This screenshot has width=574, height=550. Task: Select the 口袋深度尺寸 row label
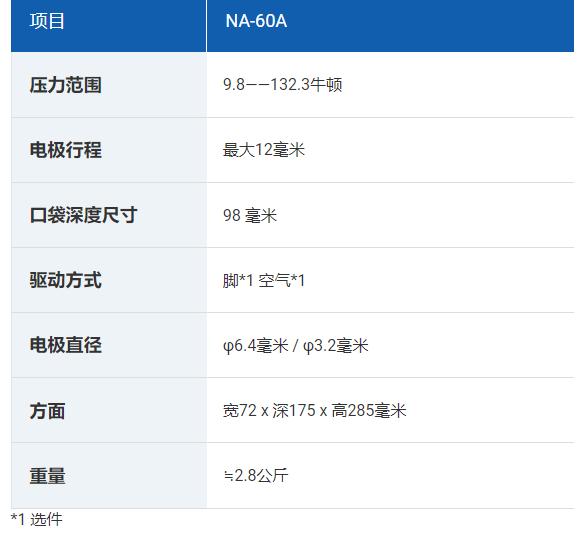click(x=83, y=215)
